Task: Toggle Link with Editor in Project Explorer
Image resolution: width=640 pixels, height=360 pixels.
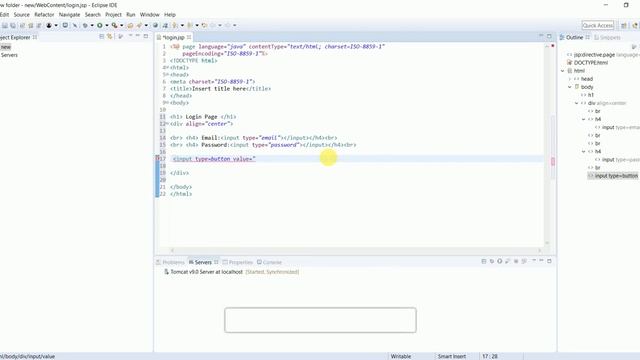Action: click(110, 37)
